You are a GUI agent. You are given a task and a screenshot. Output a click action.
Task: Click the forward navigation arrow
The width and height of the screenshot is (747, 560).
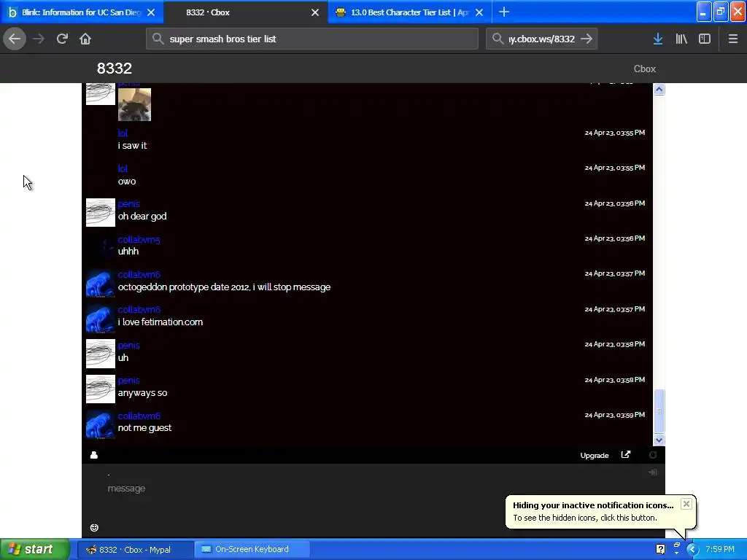click(39, 39)
